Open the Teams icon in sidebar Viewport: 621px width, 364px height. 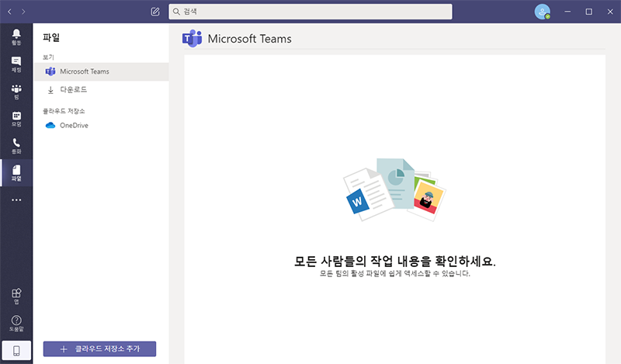click(x=16, y=92)
